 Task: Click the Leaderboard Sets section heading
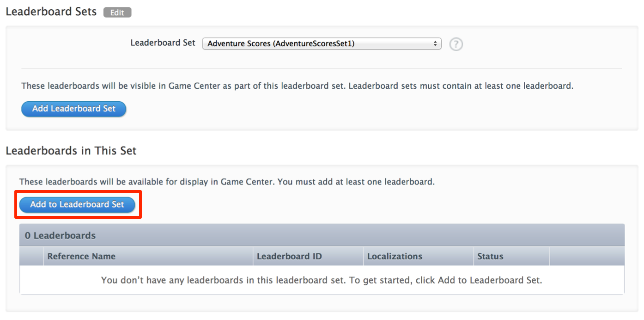coord(51,12)
